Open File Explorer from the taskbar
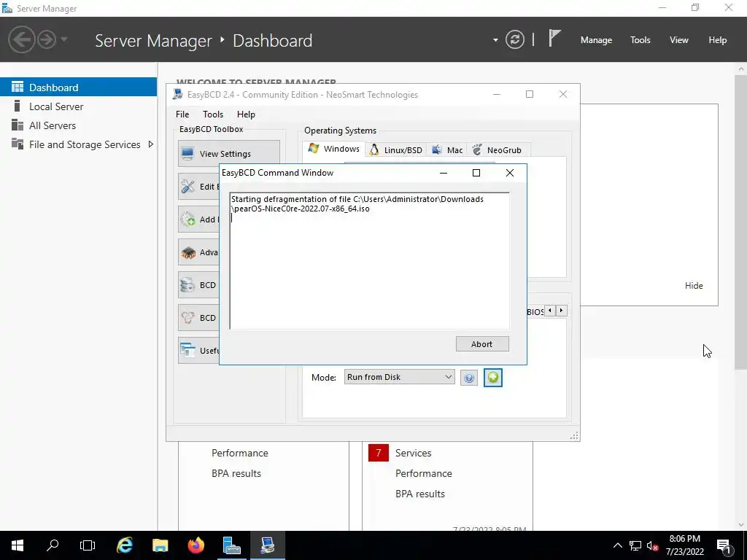The image size is (747, 560). 160,545
